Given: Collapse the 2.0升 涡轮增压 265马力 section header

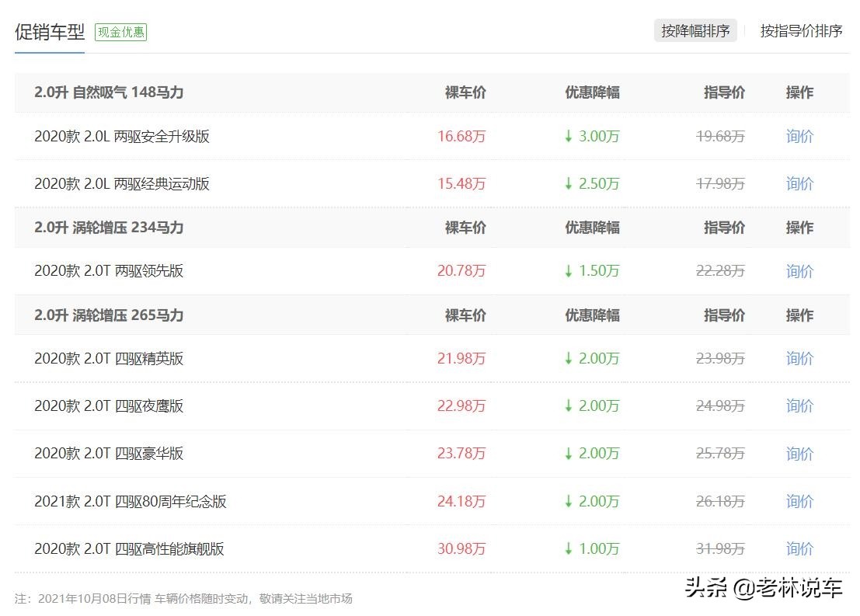Looking at the screenshot, I should pyautogui.click(x=109, y=315).
